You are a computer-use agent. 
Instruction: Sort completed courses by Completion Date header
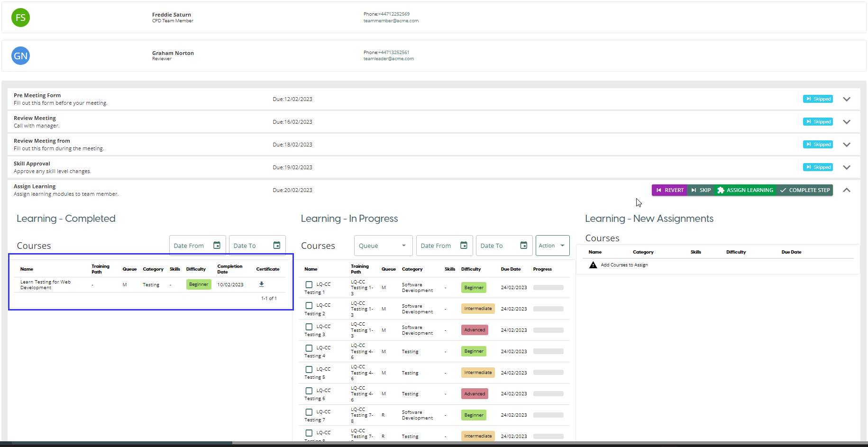[x=229, y=269]
